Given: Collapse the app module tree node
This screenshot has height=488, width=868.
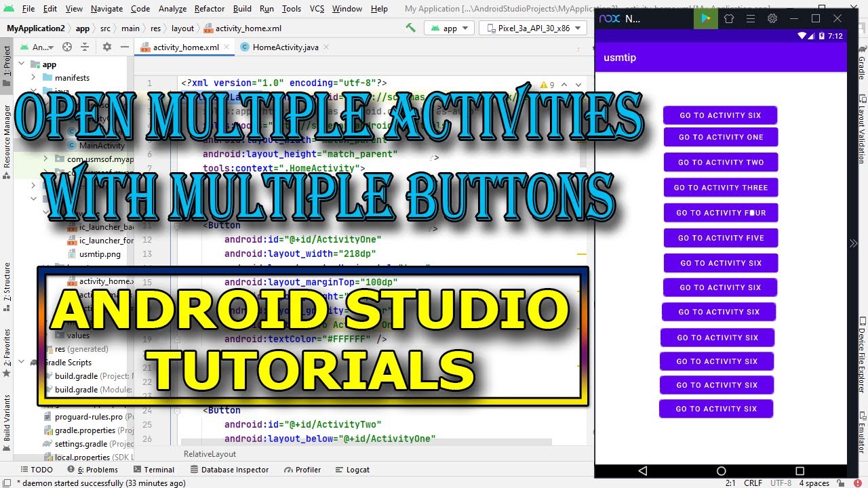Looking at the screenshot, I should coord(22,64).
